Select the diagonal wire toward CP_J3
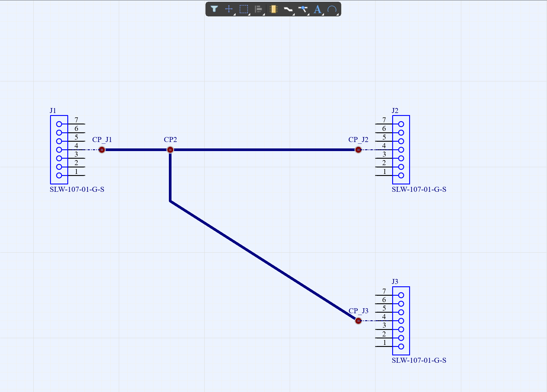 (263, 261)
